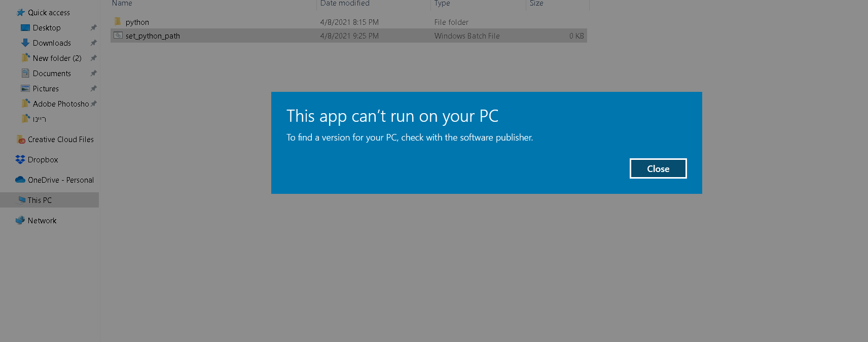Open Adobe Photoshop pinned folder

tap(60, 104)
